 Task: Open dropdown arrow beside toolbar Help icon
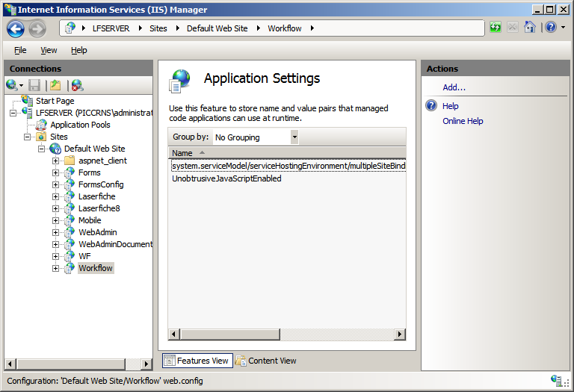(563, 27)
